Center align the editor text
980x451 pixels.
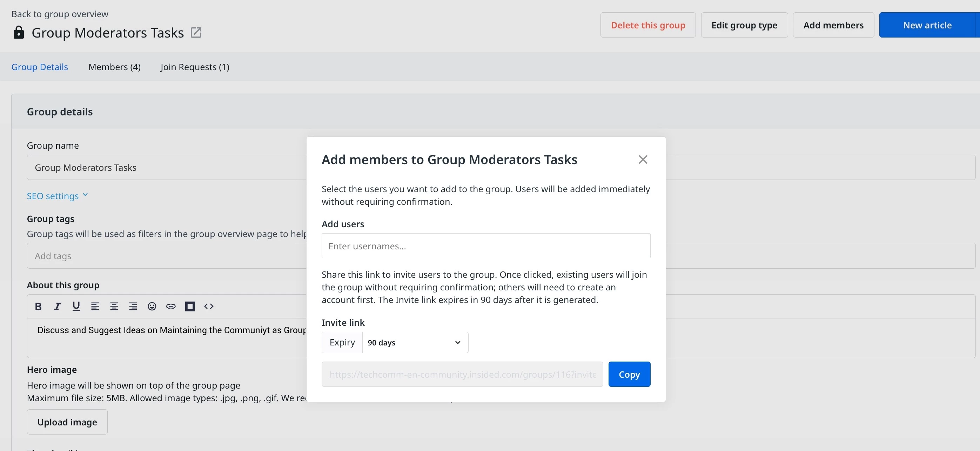pyautogui.click(x=114, y=307)
